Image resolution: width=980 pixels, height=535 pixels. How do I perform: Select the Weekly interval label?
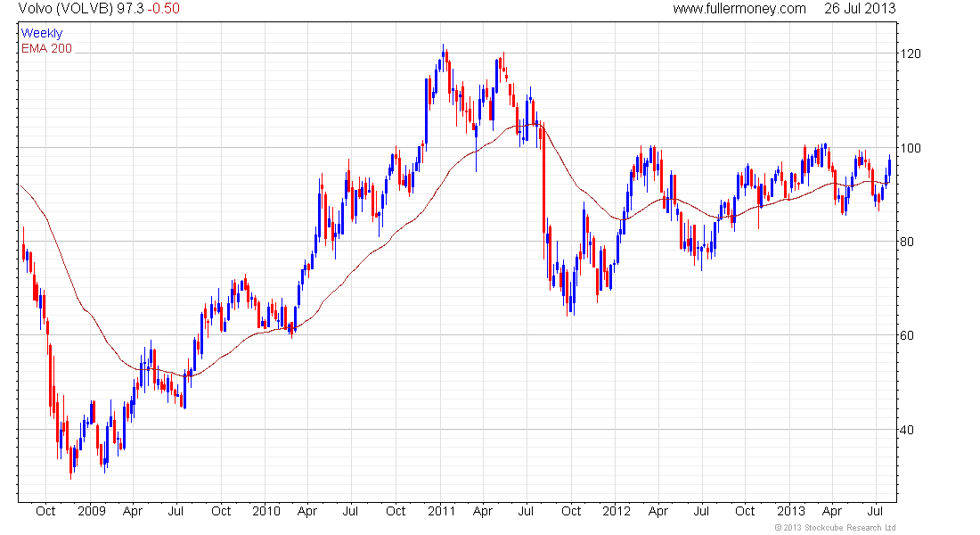coord(41,33)
